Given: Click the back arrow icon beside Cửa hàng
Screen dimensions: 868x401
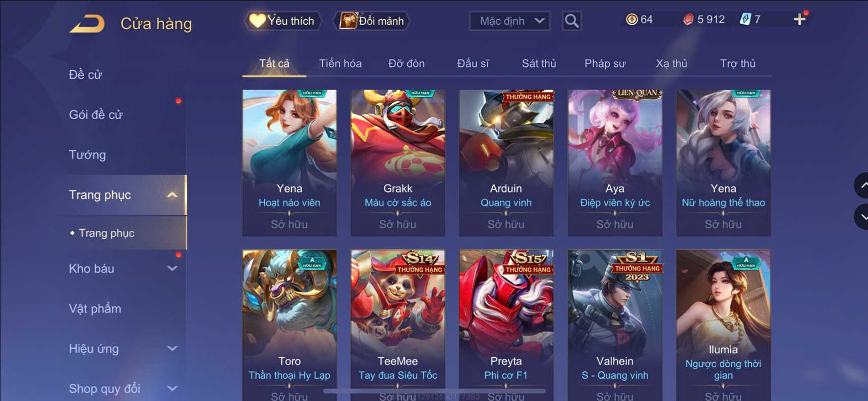Looking at the screenshot, I should point(87,23).
